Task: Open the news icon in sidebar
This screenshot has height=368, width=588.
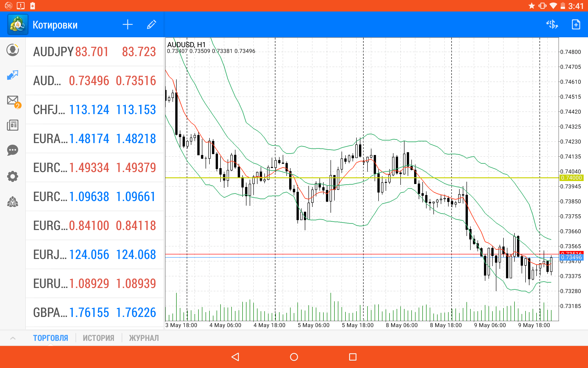Action: tap(13, 125)
